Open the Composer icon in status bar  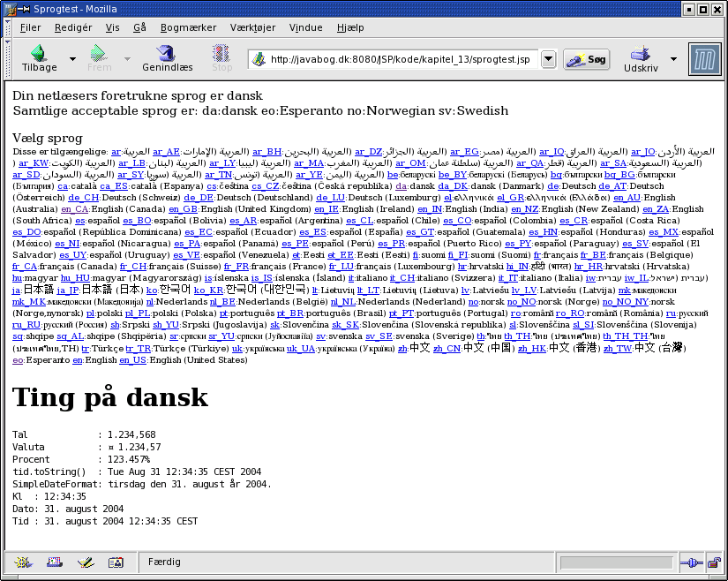(x=85, y=562)
